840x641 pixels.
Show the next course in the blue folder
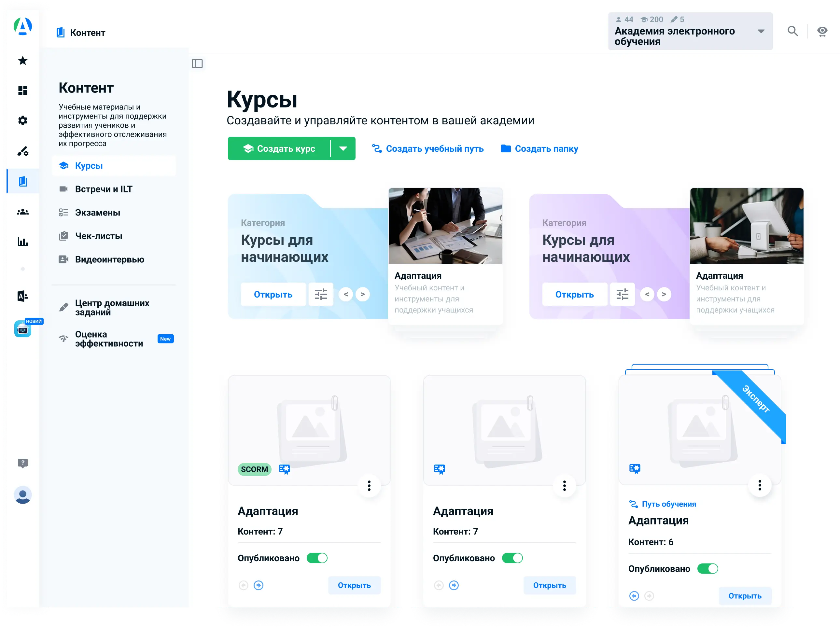363,294
